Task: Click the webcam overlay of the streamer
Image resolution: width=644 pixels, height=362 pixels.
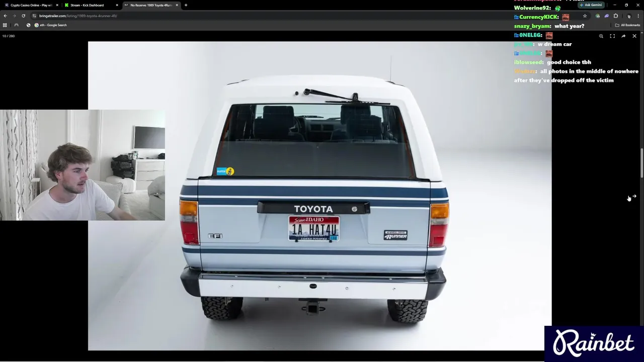Action: pos(83,165)
